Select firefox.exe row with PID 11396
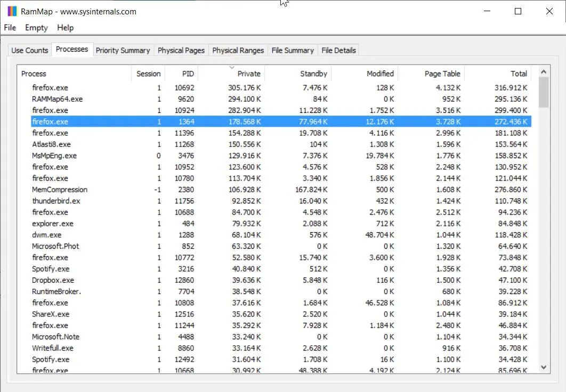 281,133
